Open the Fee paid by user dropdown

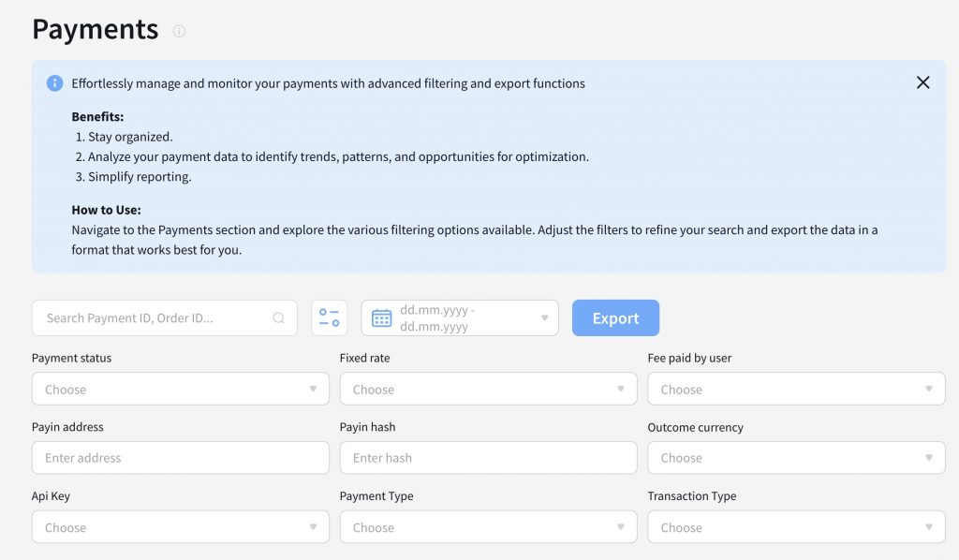[796, 389]
